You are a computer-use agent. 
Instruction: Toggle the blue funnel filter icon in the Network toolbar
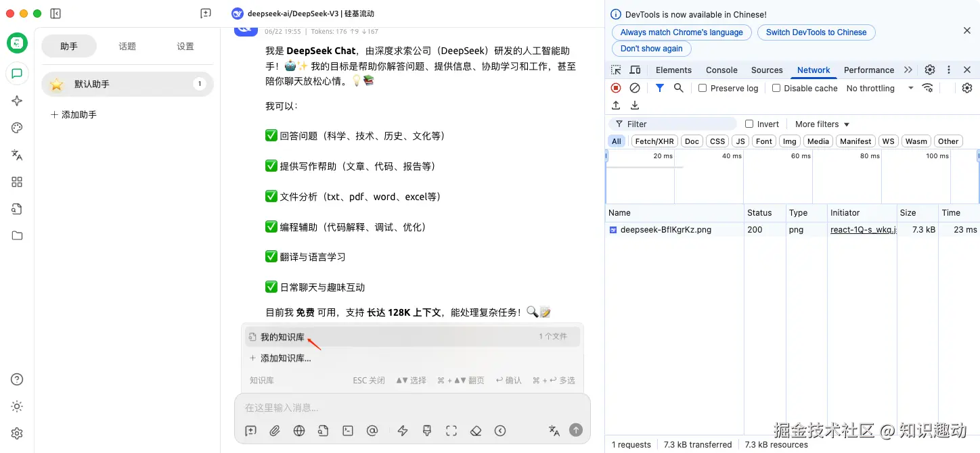click(660, 88)
